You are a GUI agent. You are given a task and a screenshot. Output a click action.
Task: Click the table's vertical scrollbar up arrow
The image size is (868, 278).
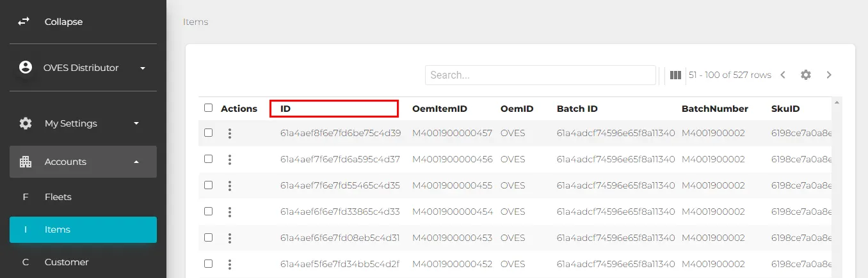coord(836,102)
